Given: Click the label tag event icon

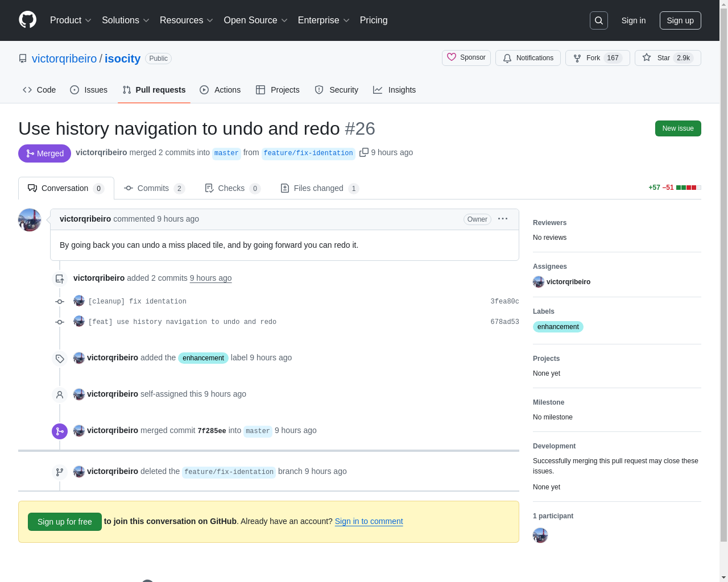Looking at the screenshot, I should tap(60, 359).
